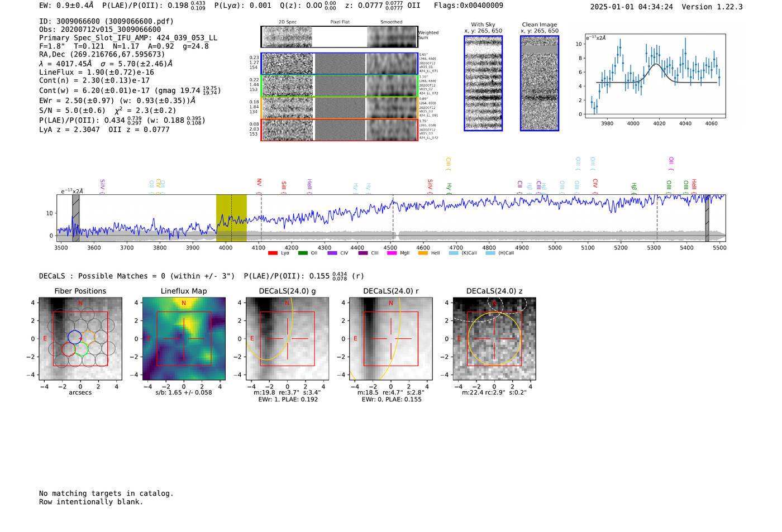Viewport: 782px width, 532px height.
Task: Select the red-outlined fiber 2D spectrum row
Action: pyautogui.click(x=340, y=130)
